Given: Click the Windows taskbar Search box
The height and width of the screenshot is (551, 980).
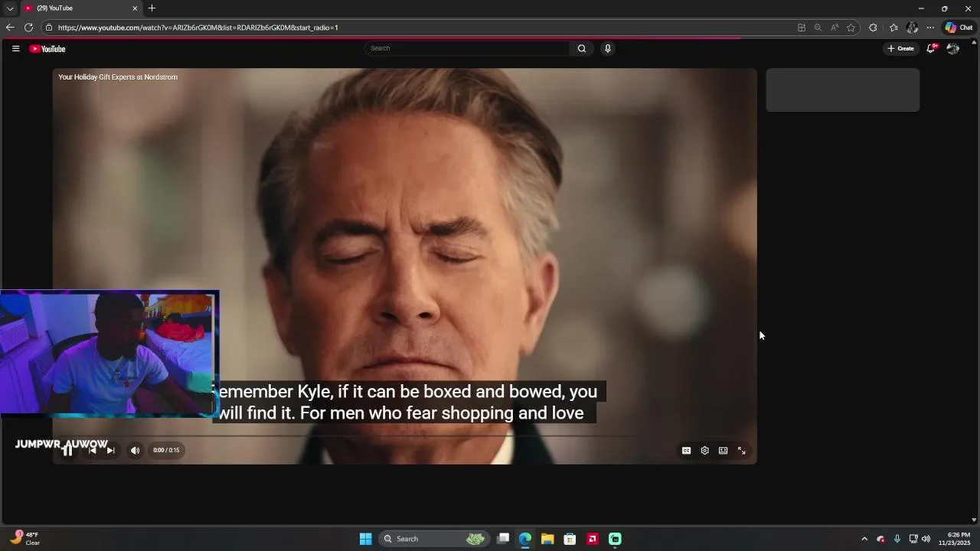Looking at the screenshot, I should pyautogui.click(x=433, y=539).
